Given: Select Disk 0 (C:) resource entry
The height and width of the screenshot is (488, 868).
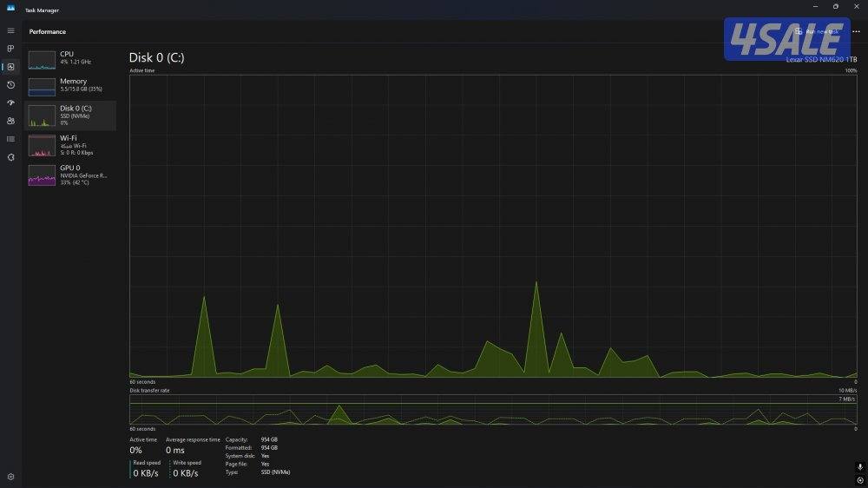Looking at the screenshot, I should click(x=69, y=115).
